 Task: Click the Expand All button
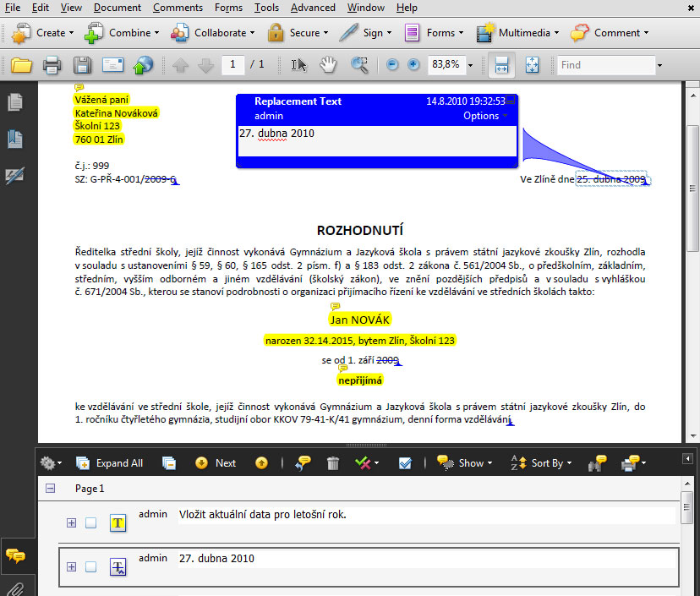(x=110, y=463)
